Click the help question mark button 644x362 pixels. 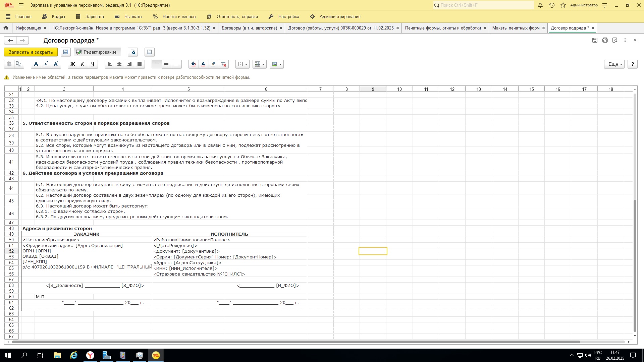tap(632, 64)
